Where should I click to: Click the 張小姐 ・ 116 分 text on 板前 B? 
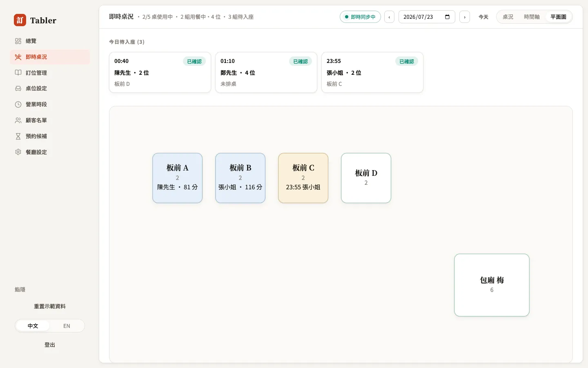click(241, 187)
